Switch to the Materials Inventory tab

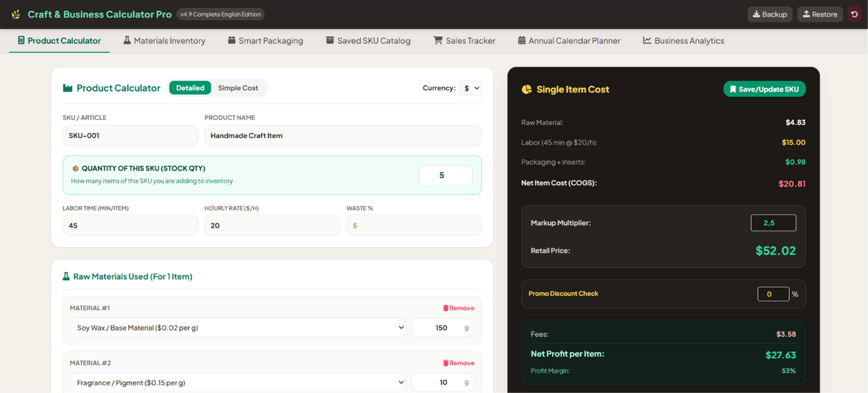pyautogui.click(x=164, y=40)
